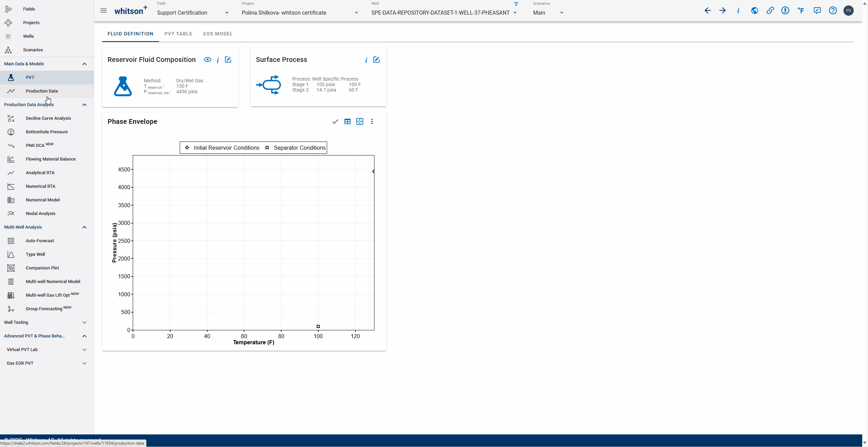Click the flask fluid composition icon
Viewport: 868px width, 447px height.
pos(123,86)
